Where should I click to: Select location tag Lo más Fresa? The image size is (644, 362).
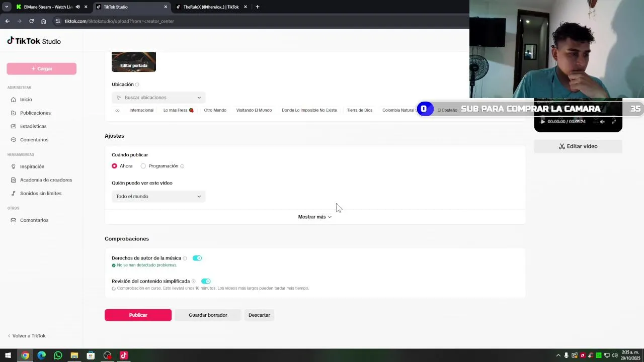click(179, 110)
